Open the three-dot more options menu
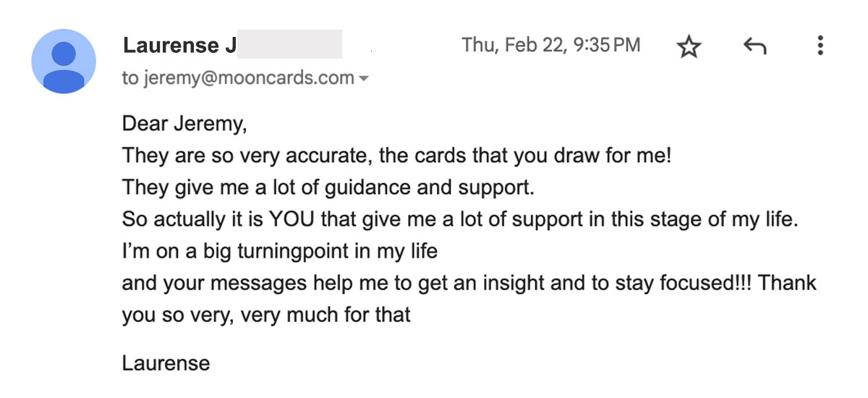The width and height of the screenshot is (868, 398). [820, 46]
